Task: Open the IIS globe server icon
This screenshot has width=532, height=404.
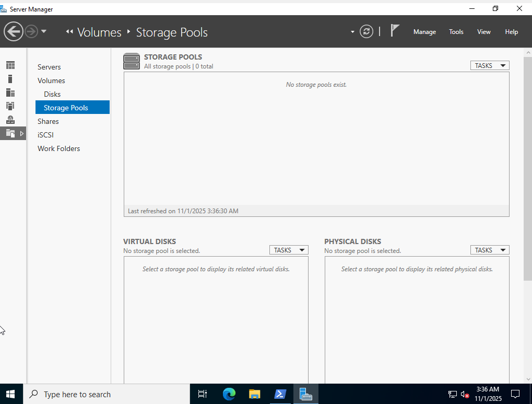Action: tap(10, 120)
